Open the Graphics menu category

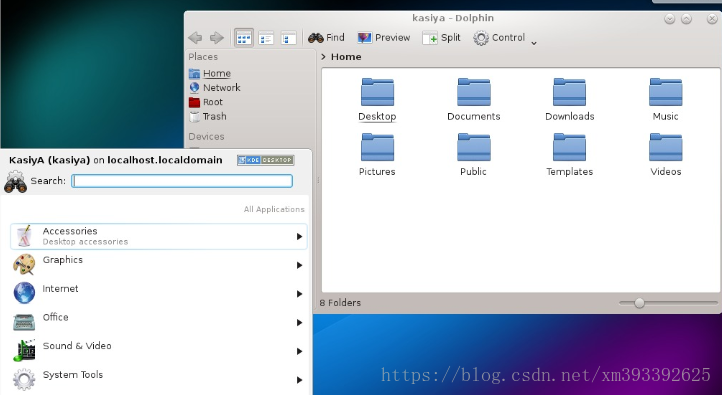click(158, 265)
